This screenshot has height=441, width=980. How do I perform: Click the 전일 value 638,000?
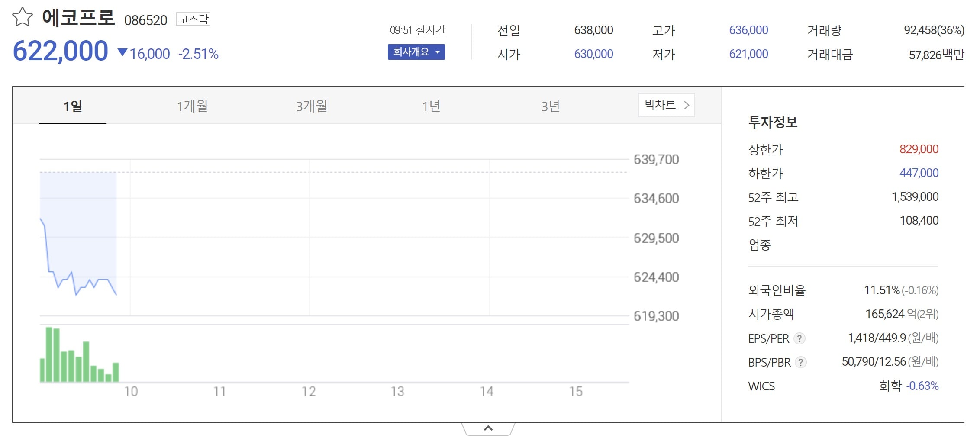click(x=593, y=30)
